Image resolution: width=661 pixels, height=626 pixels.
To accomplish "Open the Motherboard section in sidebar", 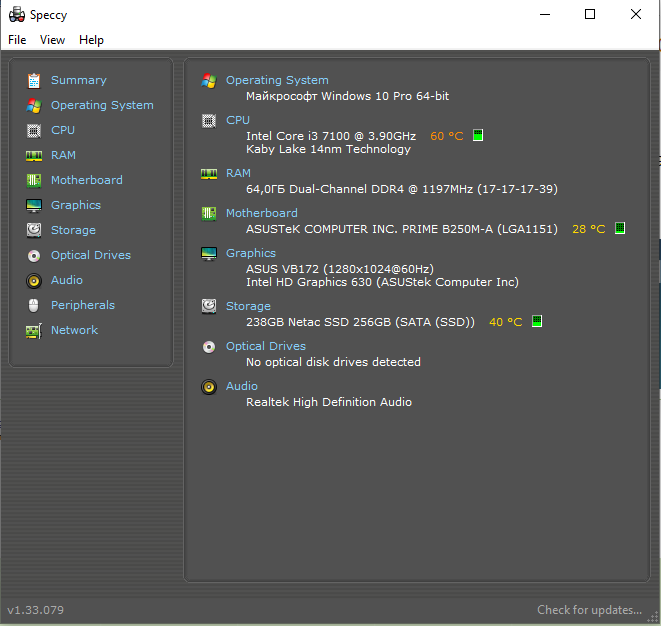I will click(87, 180).
